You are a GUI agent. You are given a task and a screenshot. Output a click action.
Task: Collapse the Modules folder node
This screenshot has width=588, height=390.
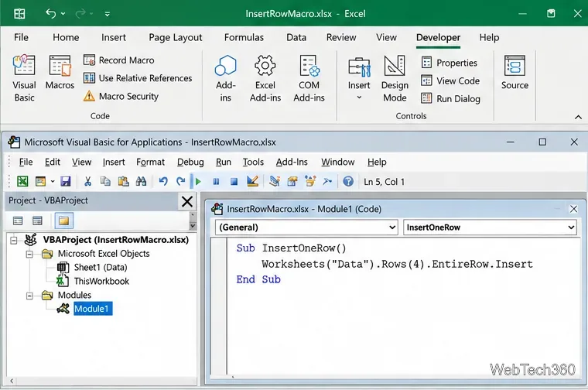[x=29, y=296]
